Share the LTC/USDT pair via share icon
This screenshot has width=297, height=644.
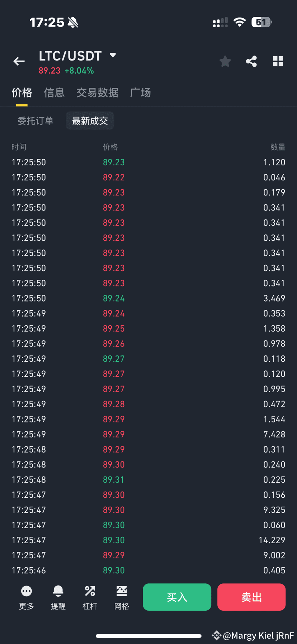(x=251, y=61)
